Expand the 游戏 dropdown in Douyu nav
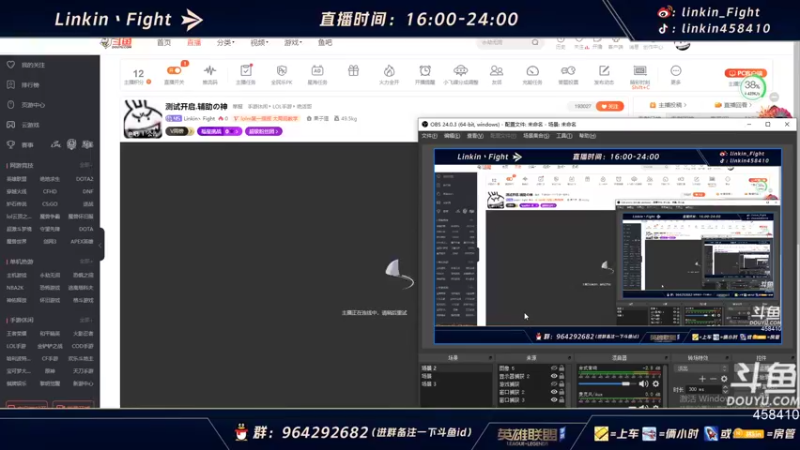This screenshot has width=800, height=450. tap(293, 43)
